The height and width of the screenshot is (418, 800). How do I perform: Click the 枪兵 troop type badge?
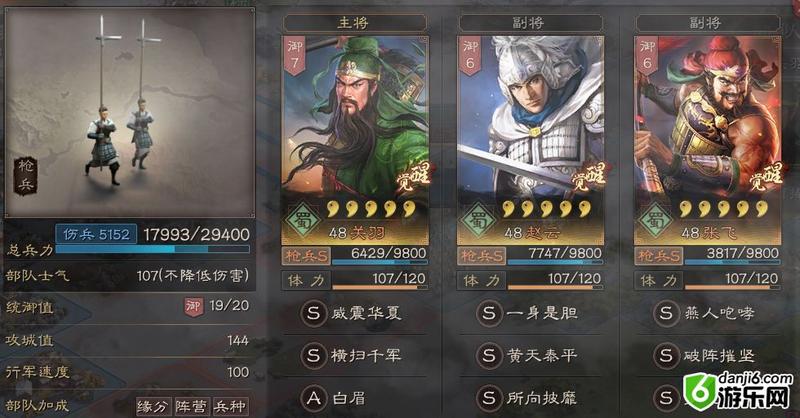point(25,177)
